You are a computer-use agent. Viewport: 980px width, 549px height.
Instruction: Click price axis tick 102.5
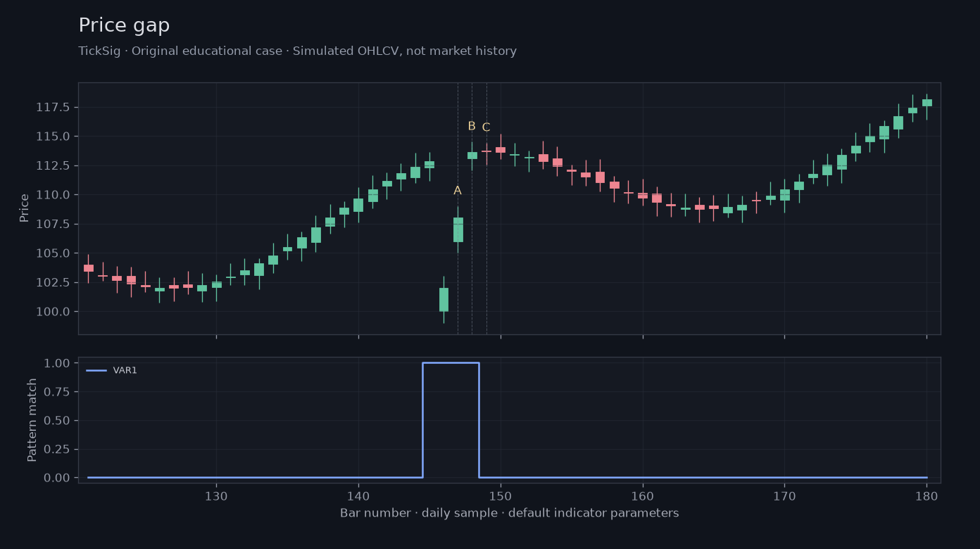[x=54, y=282]
